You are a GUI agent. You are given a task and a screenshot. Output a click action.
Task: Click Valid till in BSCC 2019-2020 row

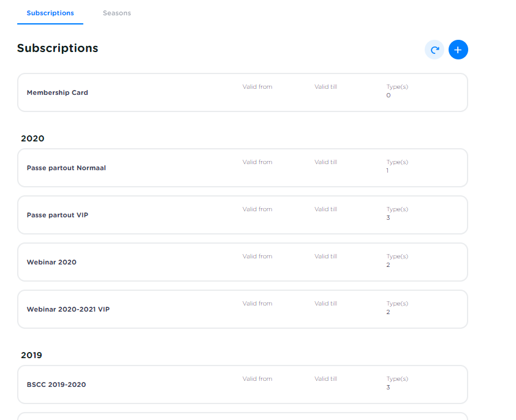pos(325,379)
